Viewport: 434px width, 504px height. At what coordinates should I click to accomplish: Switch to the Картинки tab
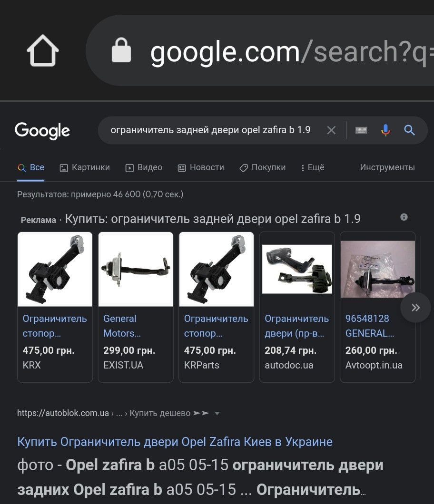85,167
